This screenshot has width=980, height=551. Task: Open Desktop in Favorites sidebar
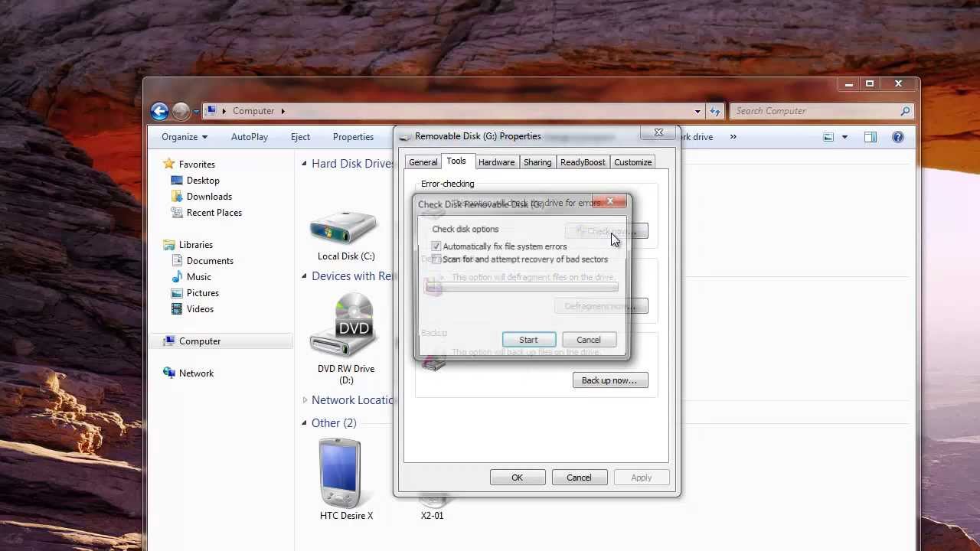click(x=203, y=181)
